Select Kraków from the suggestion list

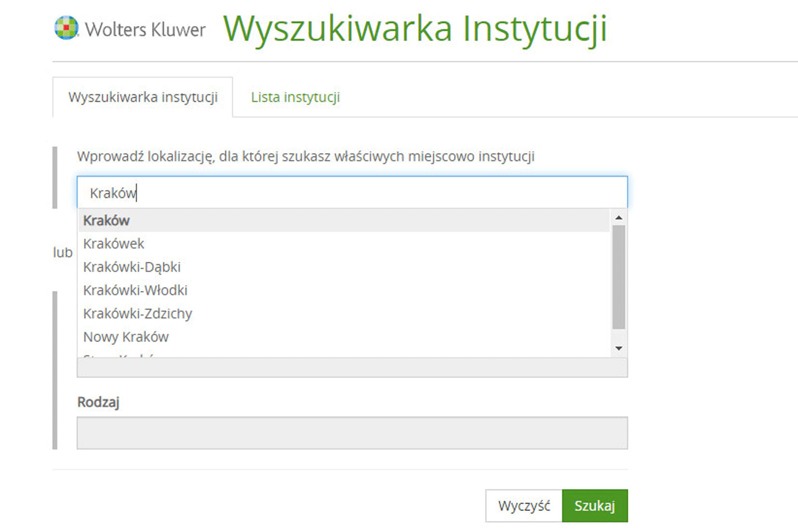pyautogui.click(x=107, y=220)
